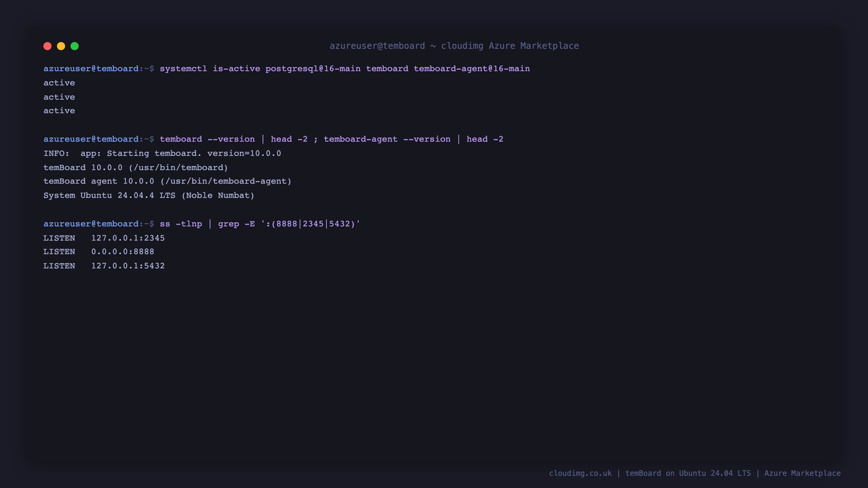The height and width of the screenshot is (488, 868).
Task: Select the third 'active' output line
Action: 59,110
